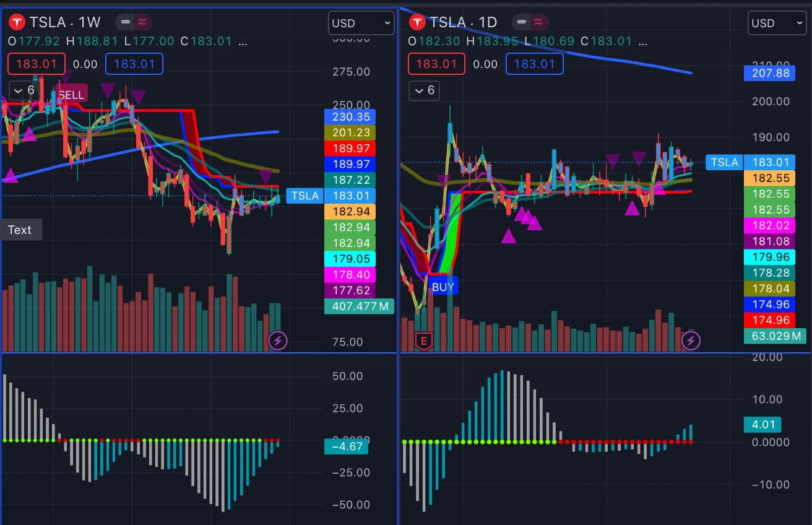Viewport: 812px width, 525px height.
Task: Click the low value L180.69 on the daily chart
Action: 550,41
